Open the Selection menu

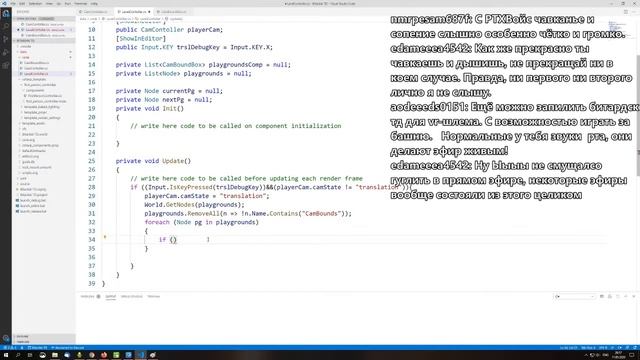(36, 3)
